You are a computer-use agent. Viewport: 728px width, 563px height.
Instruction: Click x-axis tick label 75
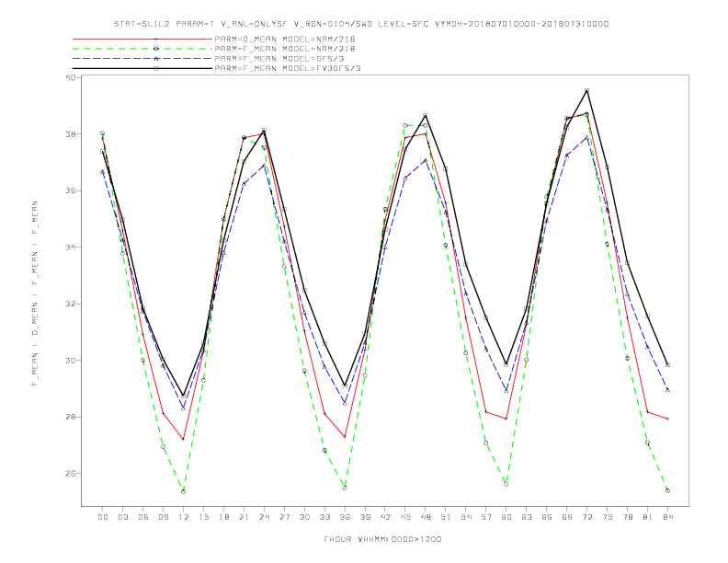point(608,517)
